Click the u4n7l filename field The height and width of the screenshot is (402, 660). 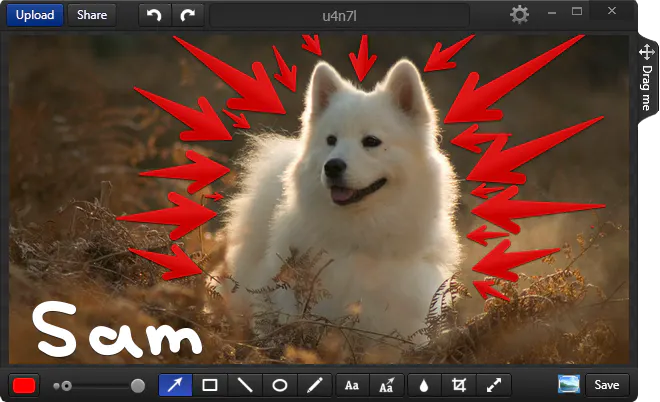click(340, 16)
